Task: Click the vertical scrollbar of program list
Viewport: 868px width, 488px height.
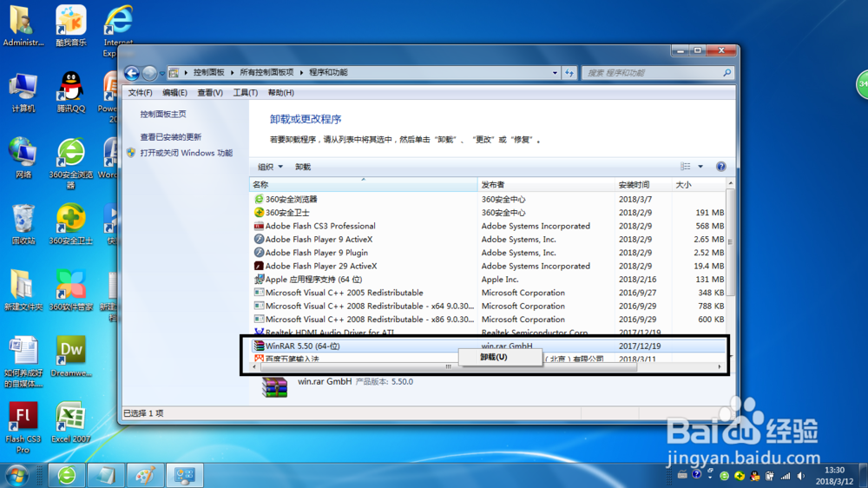Action: tap(730, 242)
